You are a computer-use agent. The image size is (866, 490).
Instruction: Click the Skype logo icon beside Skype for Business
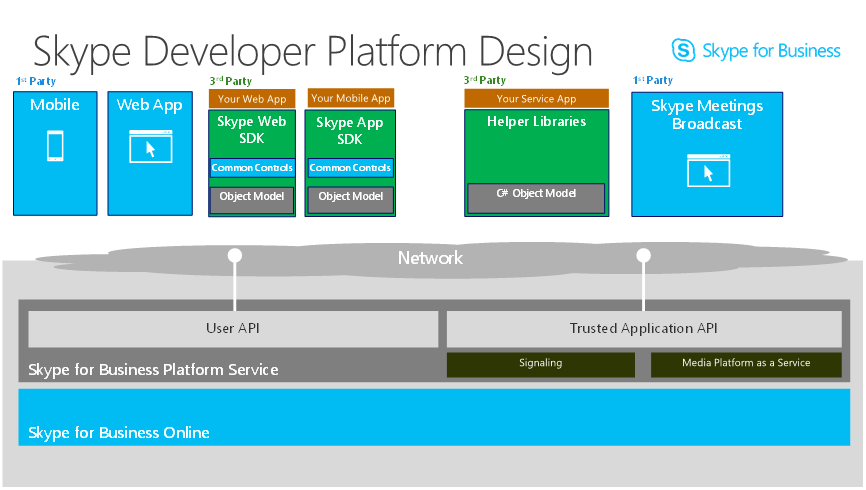tap(683, 50)
